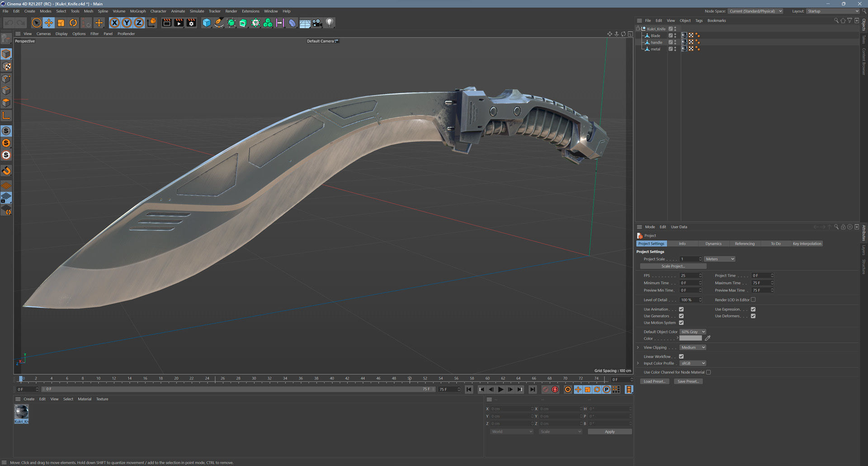
Task: Open Project Scale units Meters dropdown
Action: tap(720, 259)
